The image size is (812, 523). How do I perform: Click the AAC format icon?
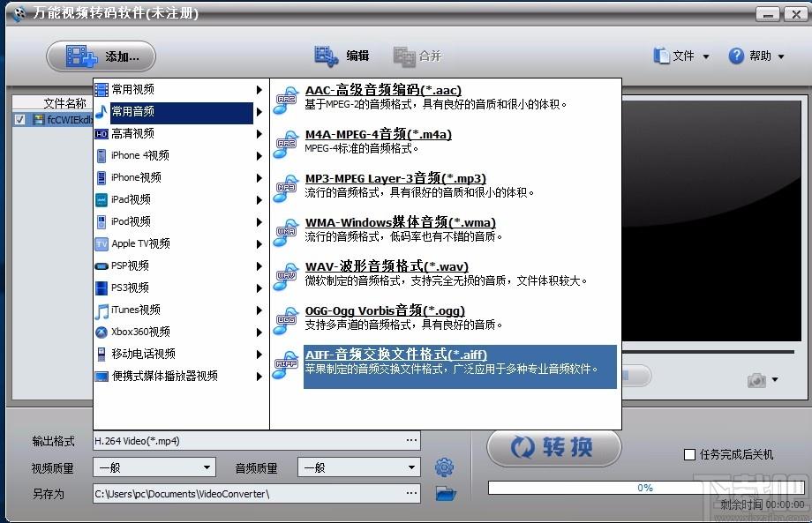285,100
